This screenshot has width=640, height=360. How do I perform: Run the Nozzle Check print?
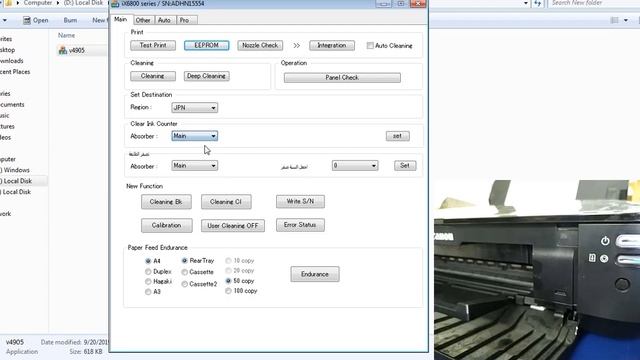coord(260,45)
